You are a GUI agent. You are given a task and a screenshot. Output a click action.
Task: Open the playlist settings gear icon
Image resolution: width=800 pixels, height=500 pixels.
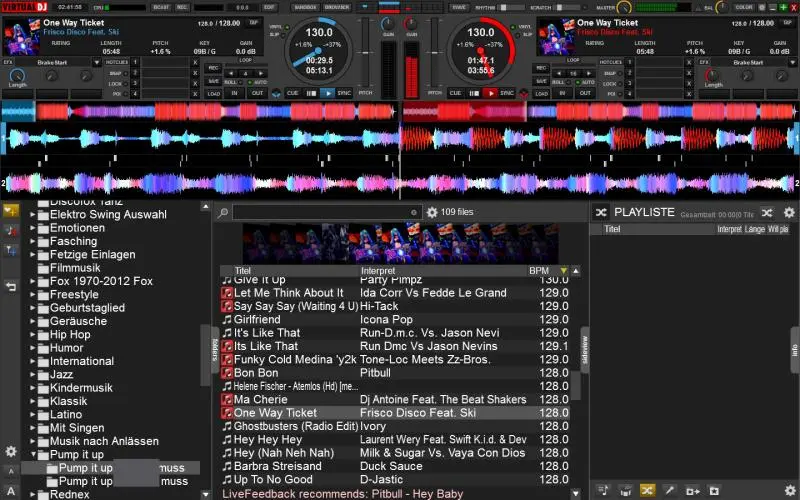tap(788, 212)
